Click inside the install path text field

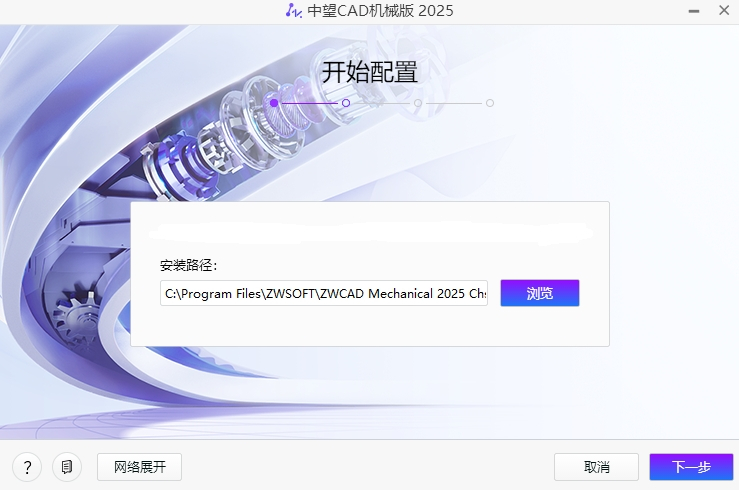[x=323, y=294]
